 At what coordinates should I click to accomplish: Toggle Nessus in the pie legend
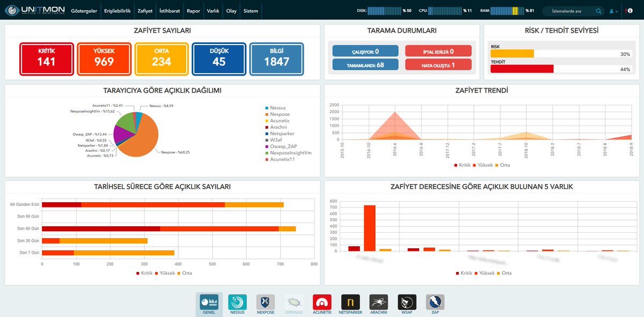point(275,108)
